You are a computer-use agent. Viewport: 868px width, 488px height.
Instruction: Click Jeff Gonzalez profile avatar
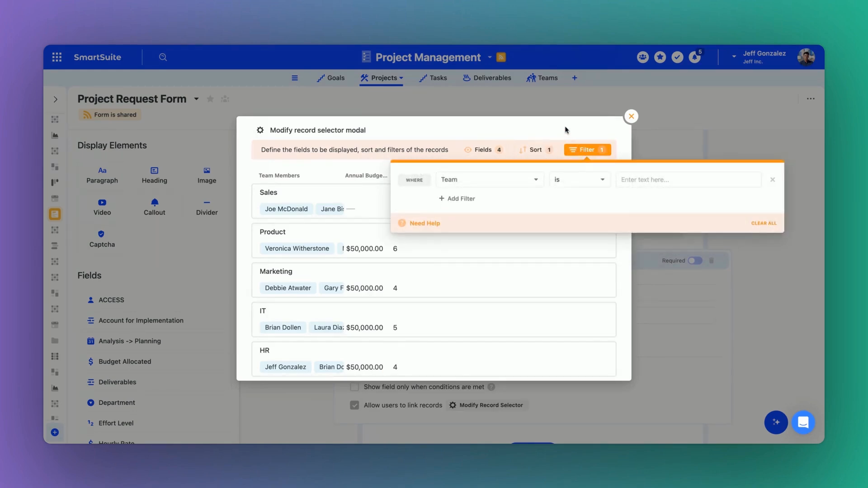pyautogui.click(x=806, y=57)
